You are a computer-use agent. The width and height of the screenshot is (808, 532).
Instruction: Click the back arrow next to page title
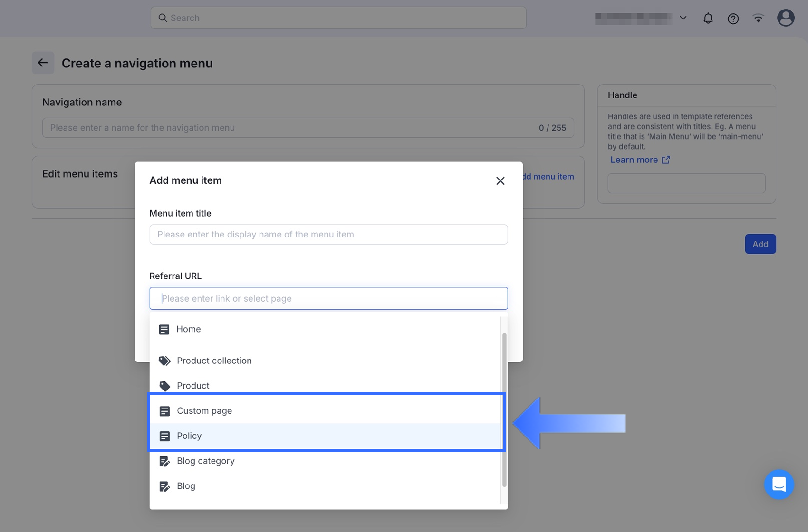43,63
